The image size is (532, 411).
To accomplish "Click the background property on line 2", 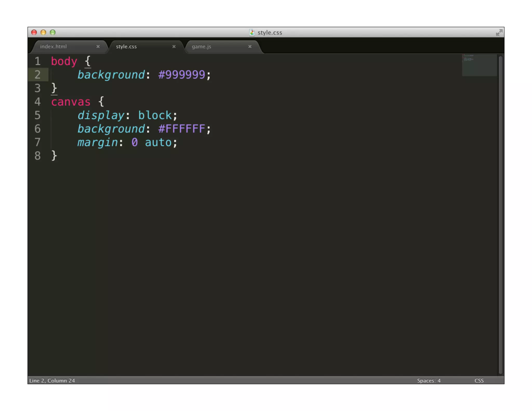I will [x=111, y=75].
